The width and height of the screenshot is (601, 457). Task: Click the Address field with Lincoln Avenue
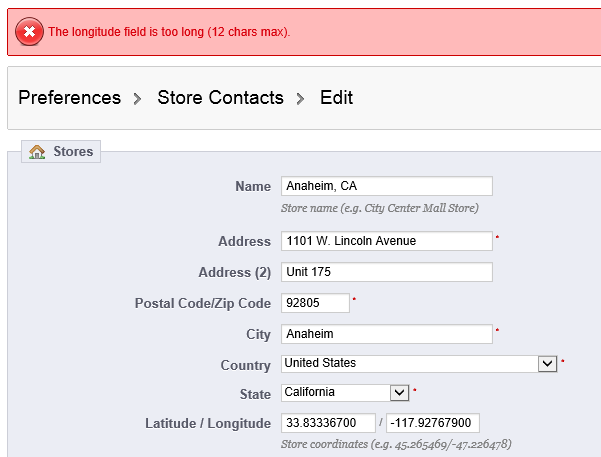point(387,241)
